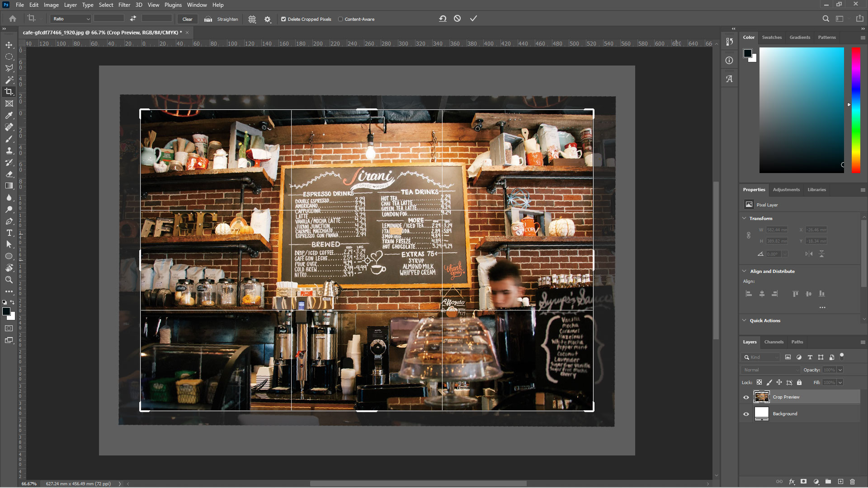Select the Dodge tool
Image resolution: width=868 pixels, height=488 pixels.
9,209
